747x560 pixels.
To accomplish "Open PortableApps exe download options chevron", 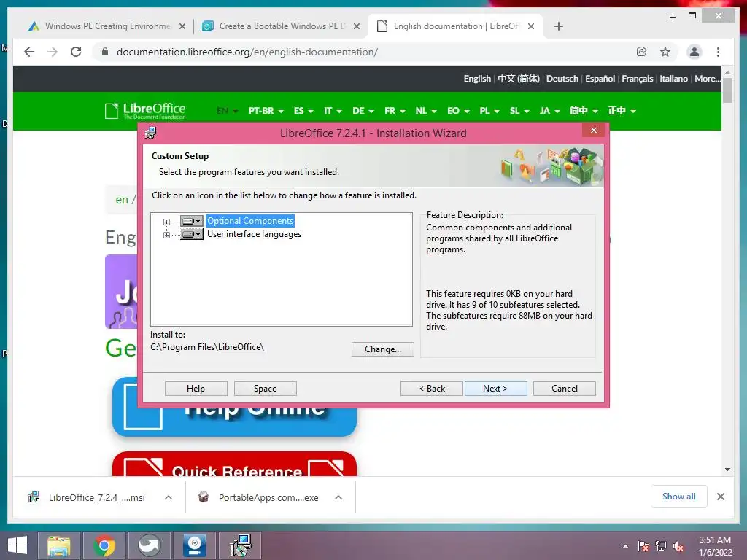I will 338,497.
